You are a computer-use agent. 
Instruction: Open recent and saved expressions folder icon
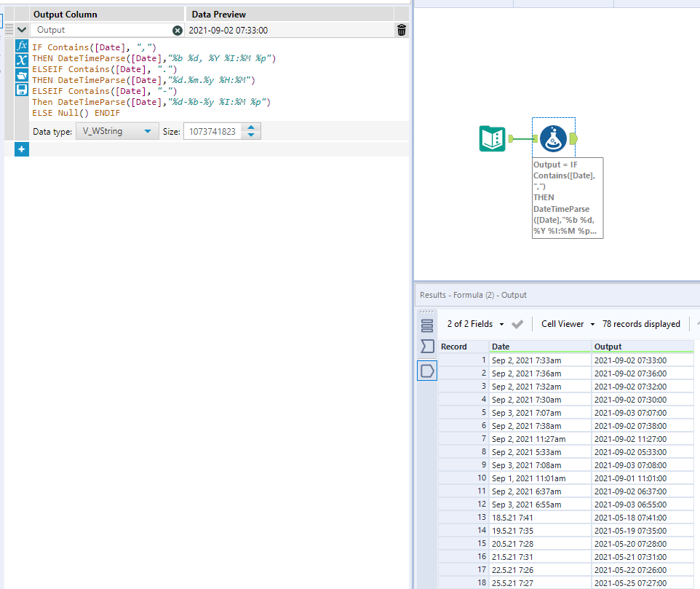22,75
